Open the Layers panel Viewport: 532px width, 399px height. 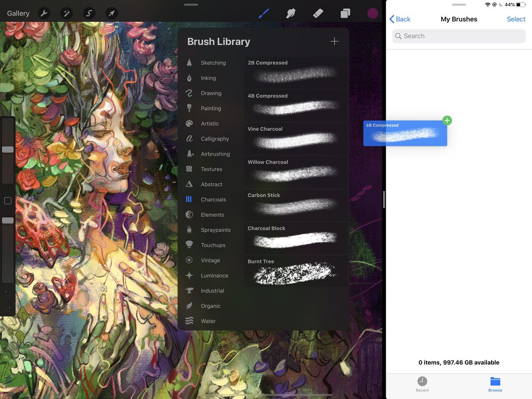click(x=345, y=13)
